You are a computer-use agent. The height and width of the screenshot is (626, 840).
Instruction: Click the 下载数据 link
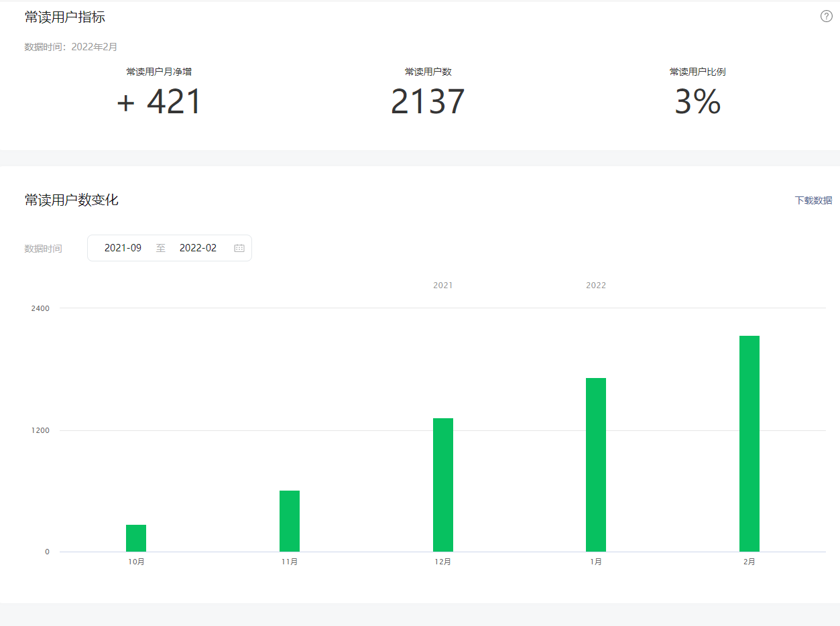pyautogui.click(x=813, y=200)
